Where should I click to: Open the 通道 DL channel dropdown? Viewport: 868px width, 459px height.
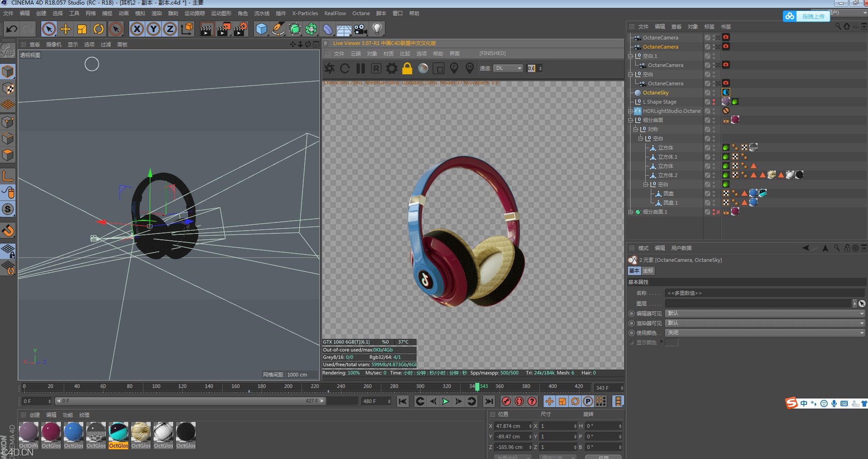508,68
